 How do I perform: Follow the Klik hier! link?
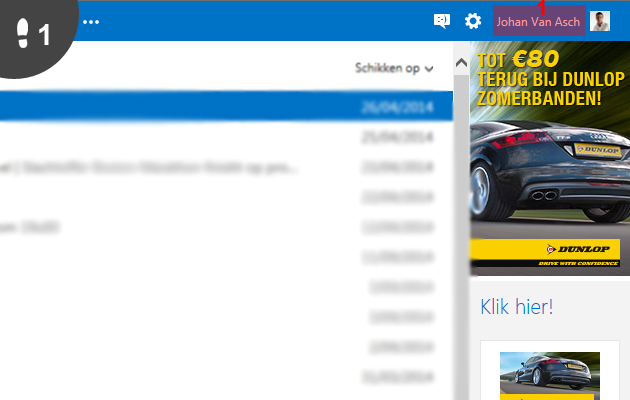pos(517,307)
